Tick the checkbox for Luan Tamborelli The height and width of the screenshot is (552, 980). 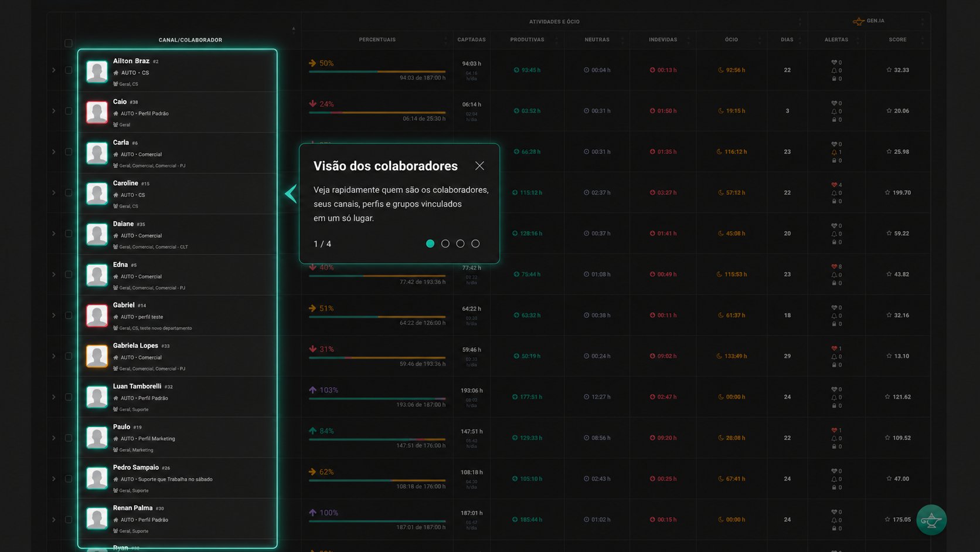coord(69,397)
